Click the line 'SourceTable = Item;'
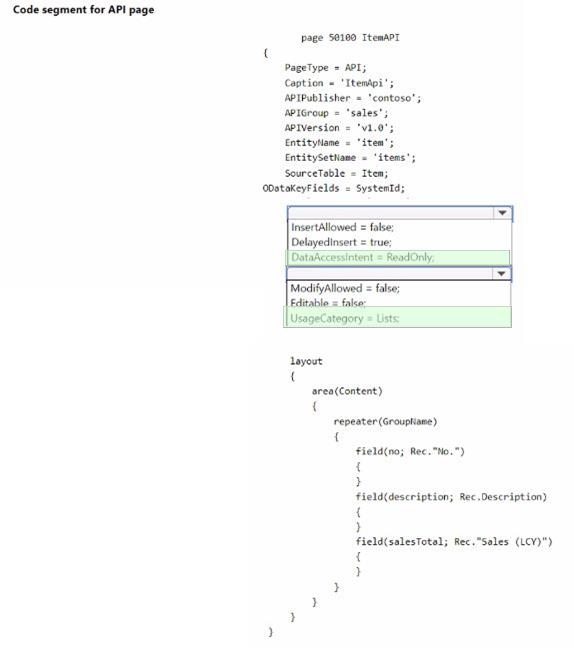 [336, 173]
